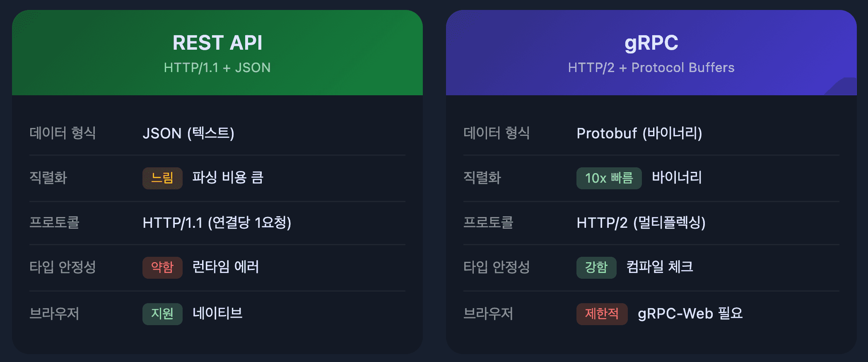The width and height of the screenshot is (868, 362).
Task: Click the gRPC card title
Action: click(x=651, y=43)
